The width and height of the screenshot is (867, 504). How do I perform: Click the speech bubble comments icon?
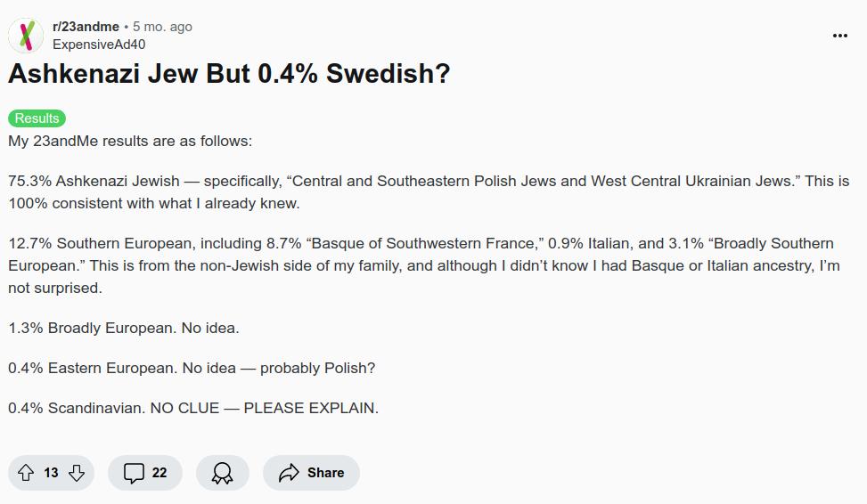click(134, 473)
